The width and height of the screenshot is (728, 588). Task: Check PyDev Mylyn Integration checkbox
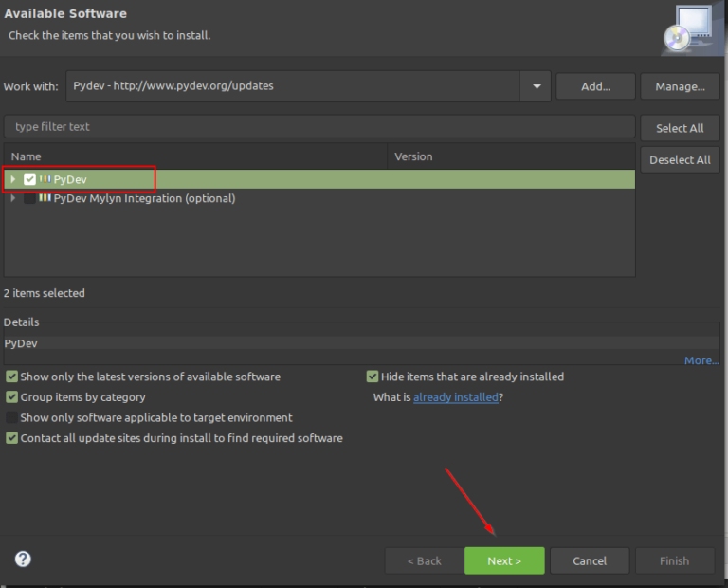[x=30, y=198]
